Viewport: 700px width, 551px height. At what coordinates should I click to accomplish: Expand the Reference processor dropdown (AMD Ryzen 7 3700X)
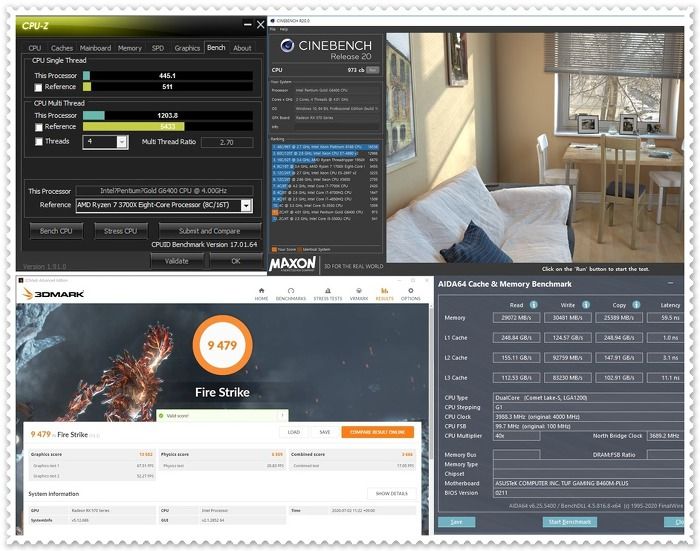click(246, 205)
